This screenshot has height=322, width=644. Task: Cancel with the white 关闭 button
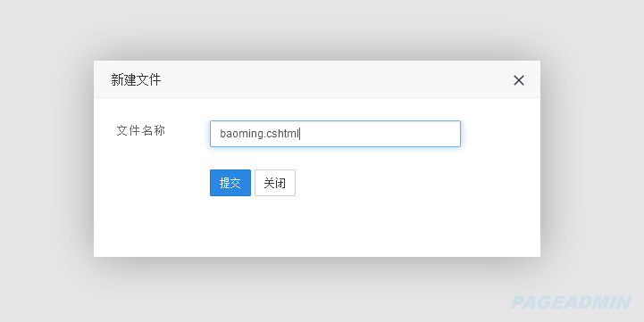[275, 183]
